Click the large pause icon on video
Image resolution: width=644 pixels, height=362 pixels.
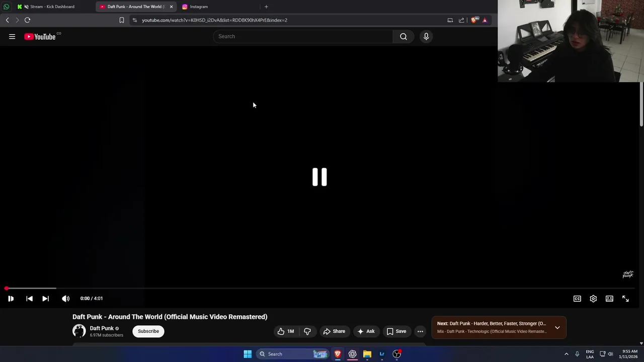click(x=319, y=177)
